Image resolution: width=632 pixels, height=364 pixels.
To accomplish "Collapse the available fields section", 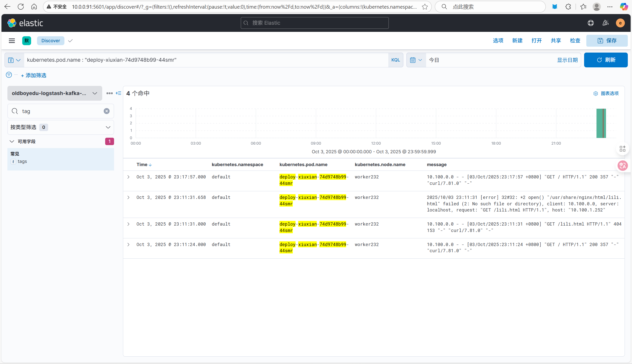I will (12, 141).
